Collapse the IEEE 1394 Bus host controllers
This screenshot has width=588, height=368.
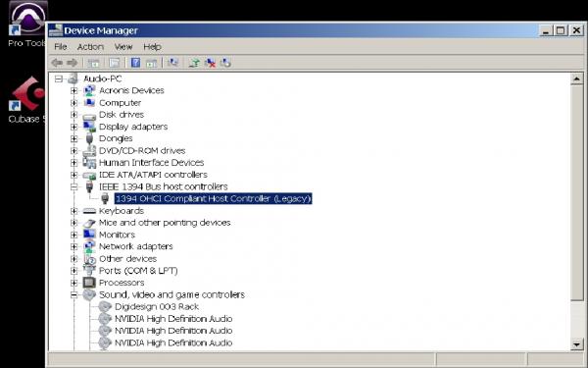point(73,186)
